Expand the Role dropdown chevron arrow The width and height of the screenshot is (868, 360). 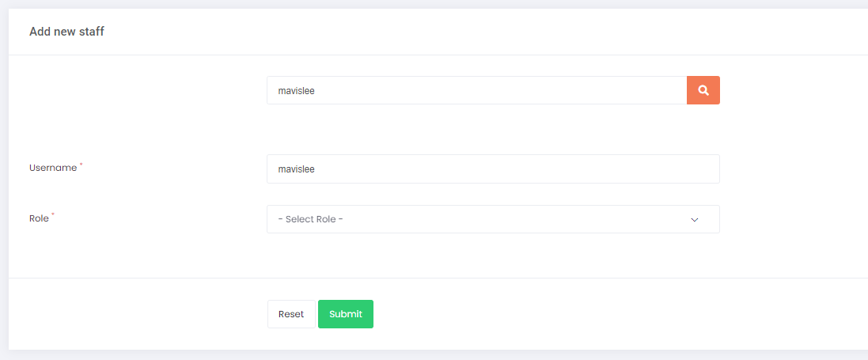[695, 219]
